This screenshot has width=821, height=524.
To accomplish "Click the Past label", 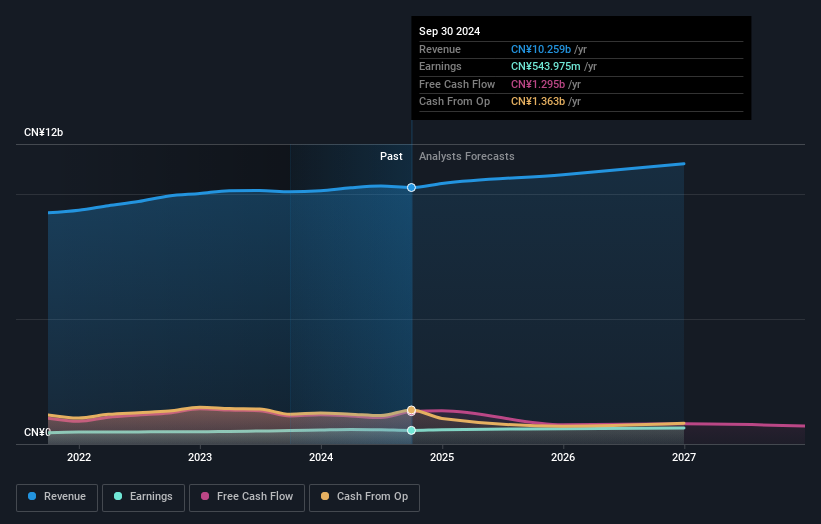I will point(391,157).
